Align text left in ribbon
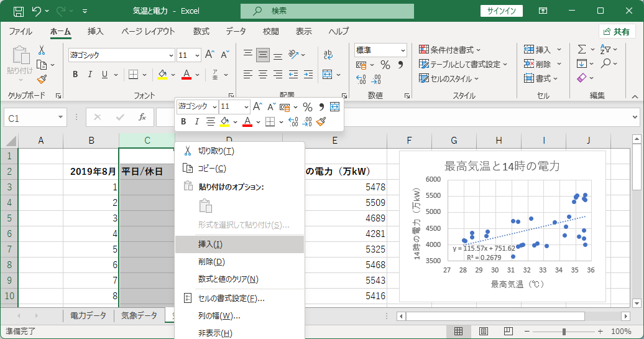This screenshot has height=339, width=644. point(247,75)
